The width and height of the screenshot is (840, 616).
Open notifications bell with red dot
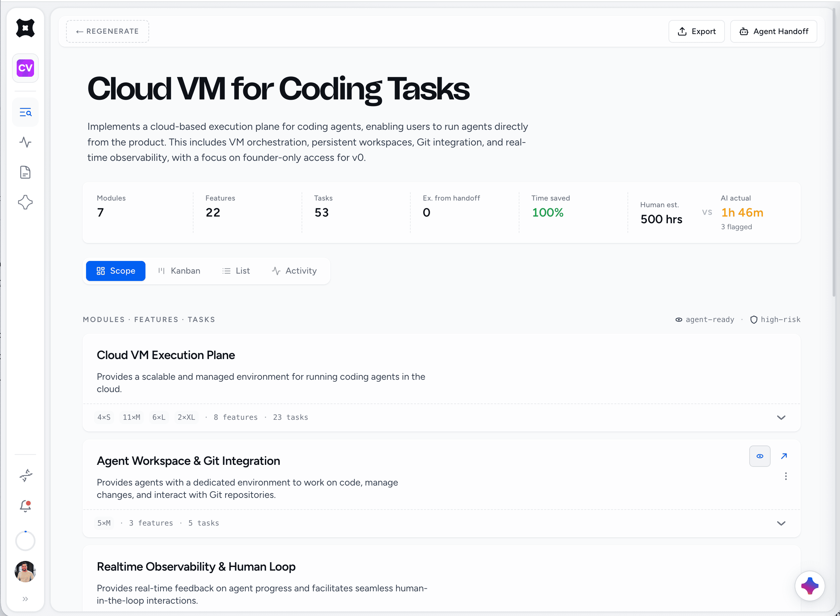pyautogui.click(x=25, y=506)
